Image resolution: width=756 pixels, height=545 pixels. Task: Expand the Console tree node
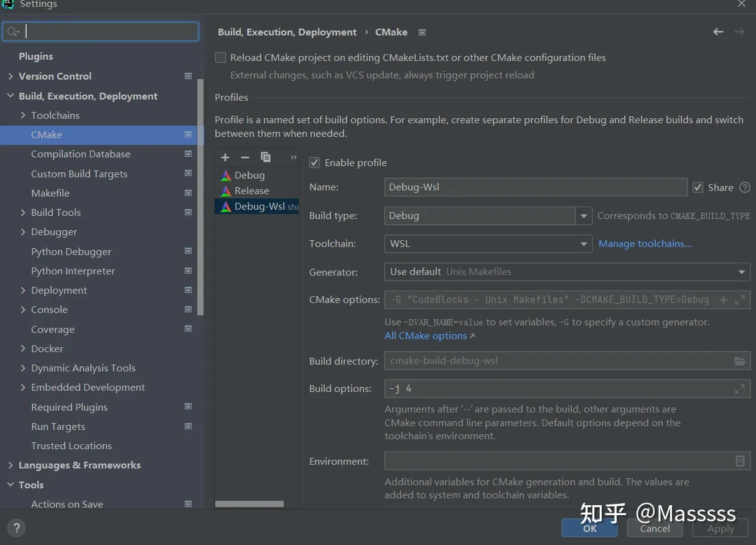coord(23,309)
